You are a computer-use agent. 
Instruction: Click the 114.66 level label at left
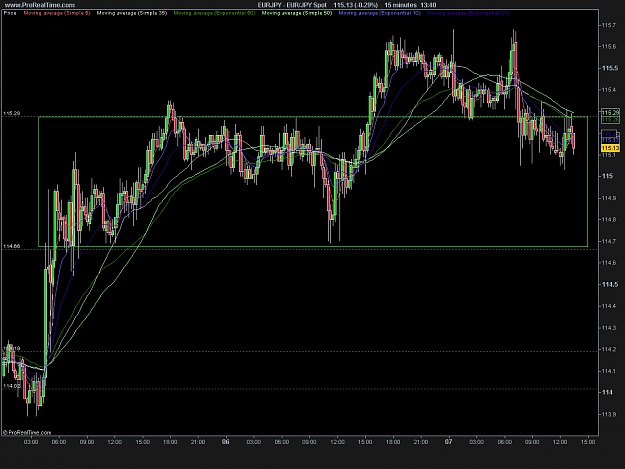point(12,247)
